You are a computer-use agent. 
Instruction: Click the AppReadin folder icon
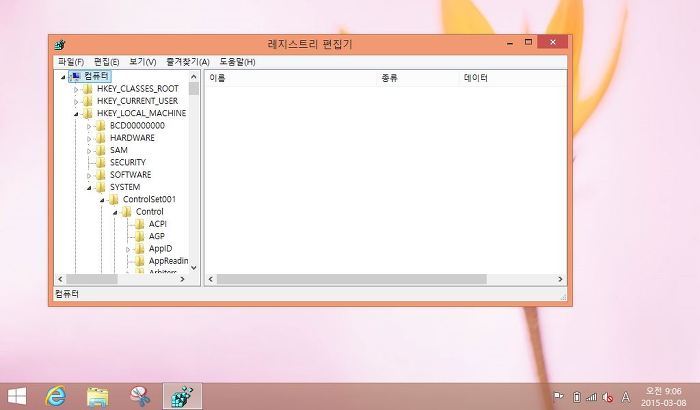click(140, 261)
